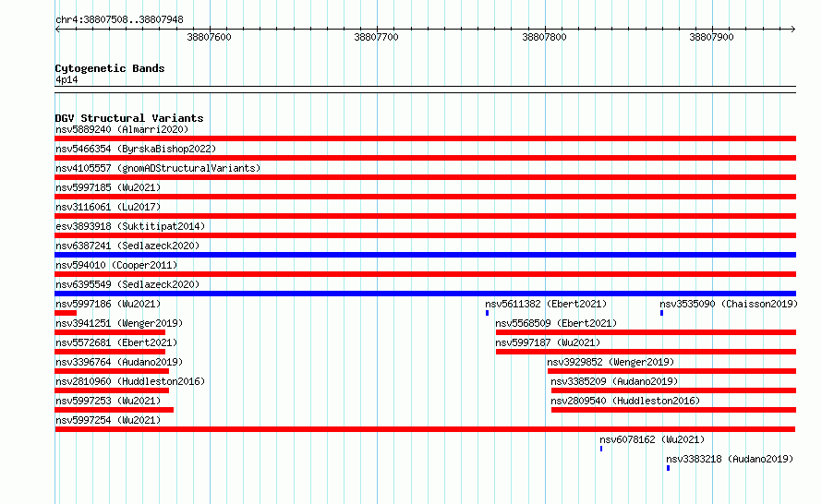Viewport: 822px width, 504px height.
Task: Click the red bar of esv3893918
Action: 425,235
